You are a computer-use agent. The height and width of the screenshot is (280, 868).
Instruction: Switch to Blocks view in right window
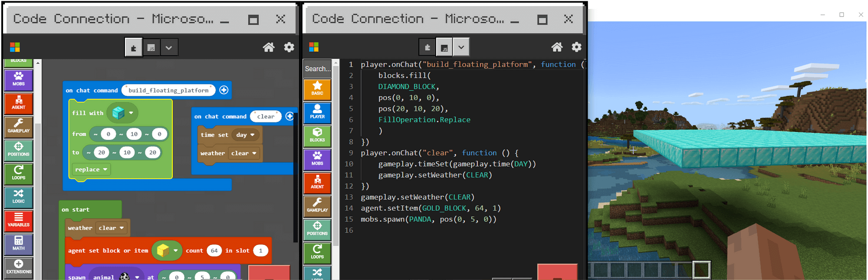pyautogui.click(x=427, y=47)
